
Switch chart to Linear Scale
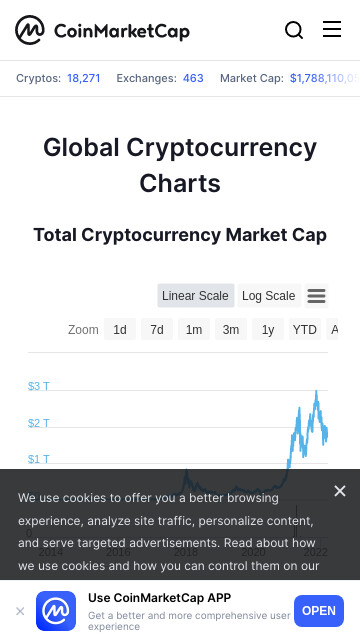(196, 296)
